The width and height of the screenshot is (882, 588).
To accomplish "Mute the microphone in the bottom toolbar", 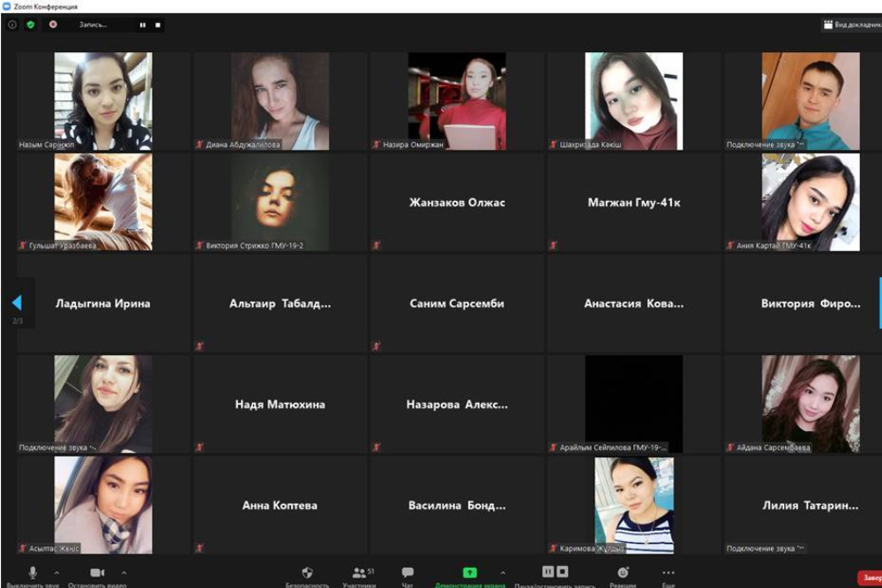I will pos(33,573).
